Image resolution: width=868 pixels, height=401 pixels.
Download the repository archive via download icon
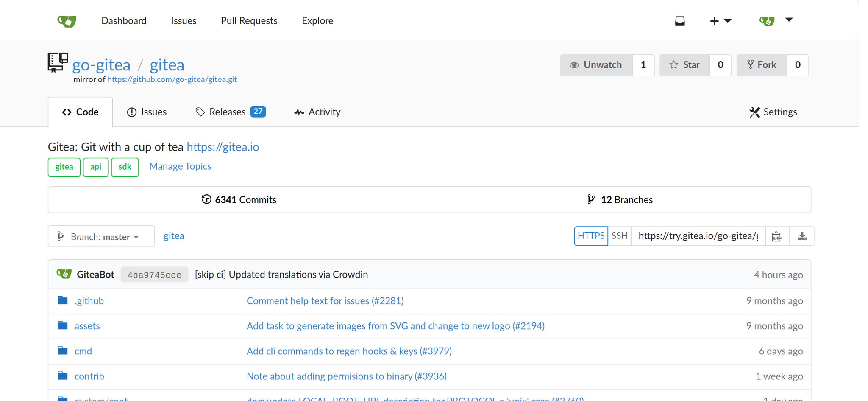pos(802,236)
